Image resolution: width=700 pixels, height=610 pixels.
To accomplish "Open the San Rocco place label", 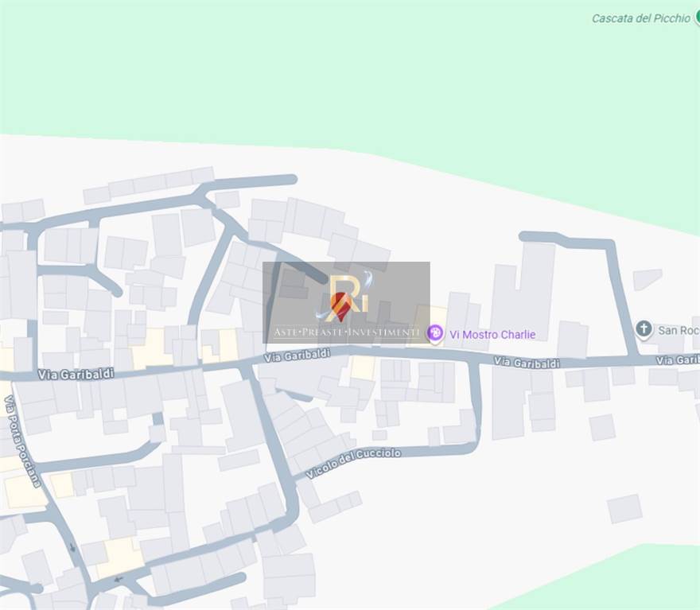I will pos(679,330).
